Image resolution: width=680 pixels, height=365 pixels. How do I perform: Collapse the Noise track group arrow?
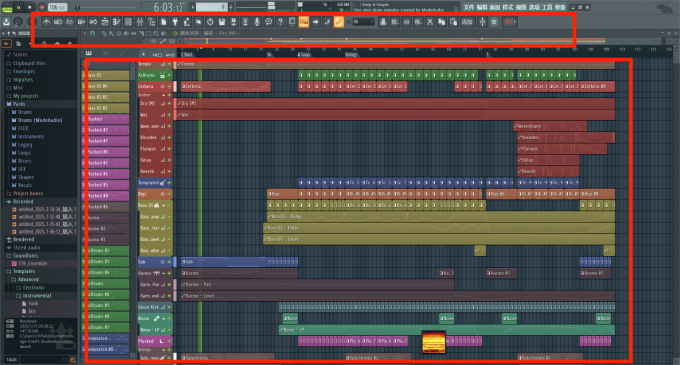pyautogui.click(x=163, y=319)
